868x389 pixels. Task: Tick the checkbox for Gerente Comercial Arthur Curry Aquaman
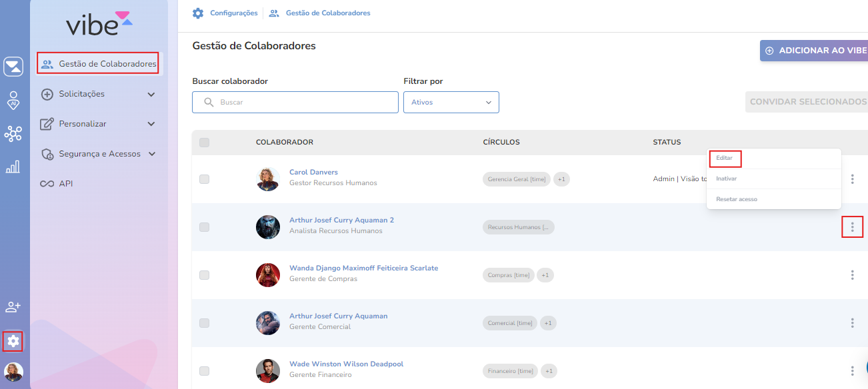204,323
